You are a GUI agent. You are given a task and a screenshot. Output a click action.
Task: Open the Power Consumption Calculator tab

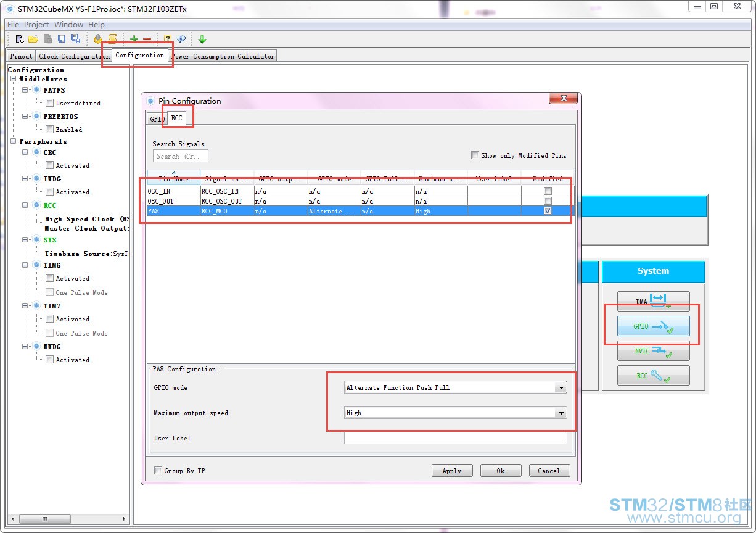coord(224,56)
